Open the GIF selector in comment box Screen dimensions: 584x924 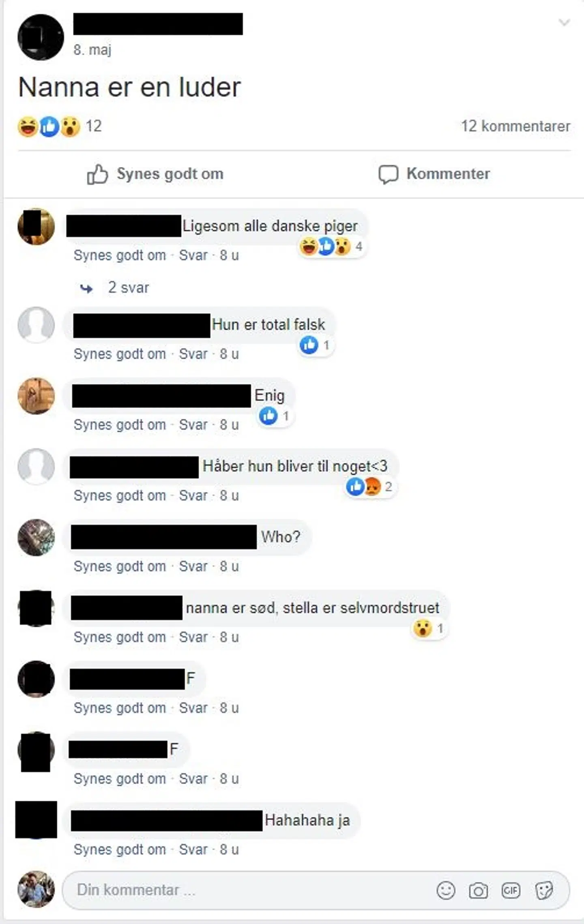pos(511,890)
